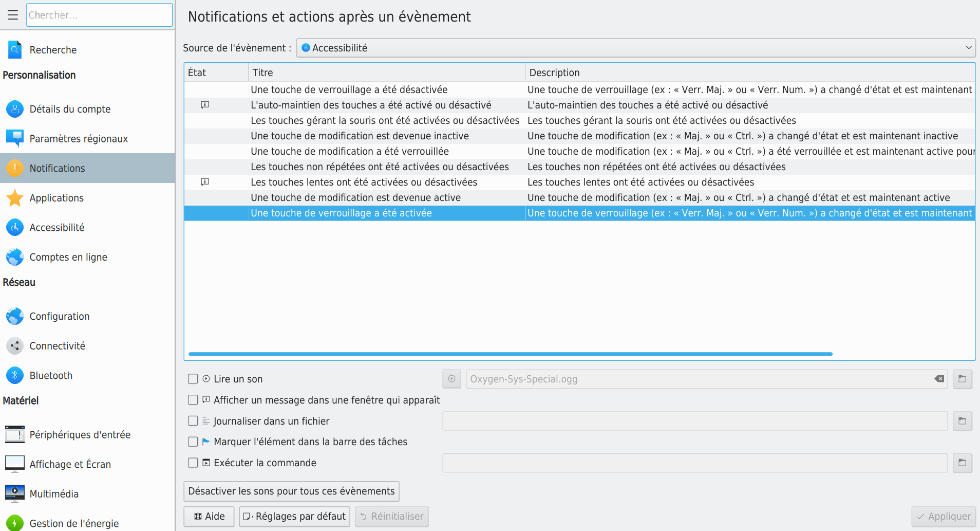Viewport: 980px width, 531px height.
Task: Click the Paramètres régionaux icon
Action: click(x=15, y=138)
